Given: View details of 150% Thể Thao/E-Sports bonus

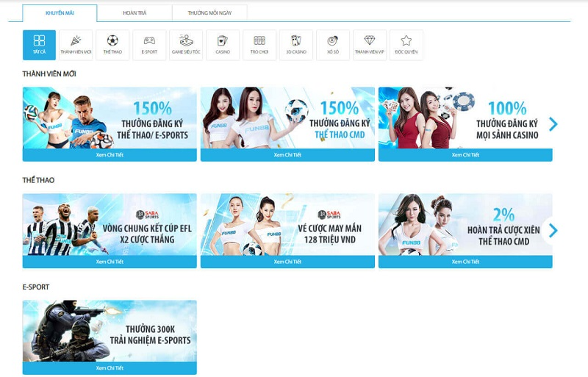Looking at the screenshot, I should (x=110, y=155).
